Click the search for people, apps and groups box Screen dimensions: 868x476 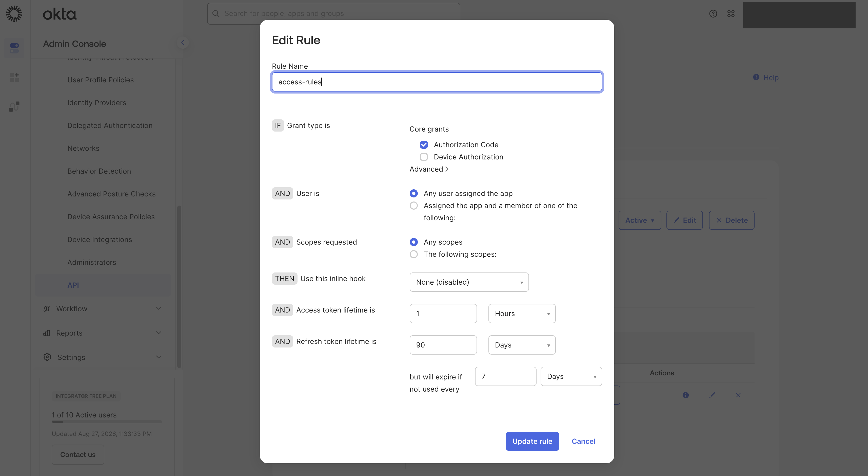click(x=333, y=13)
